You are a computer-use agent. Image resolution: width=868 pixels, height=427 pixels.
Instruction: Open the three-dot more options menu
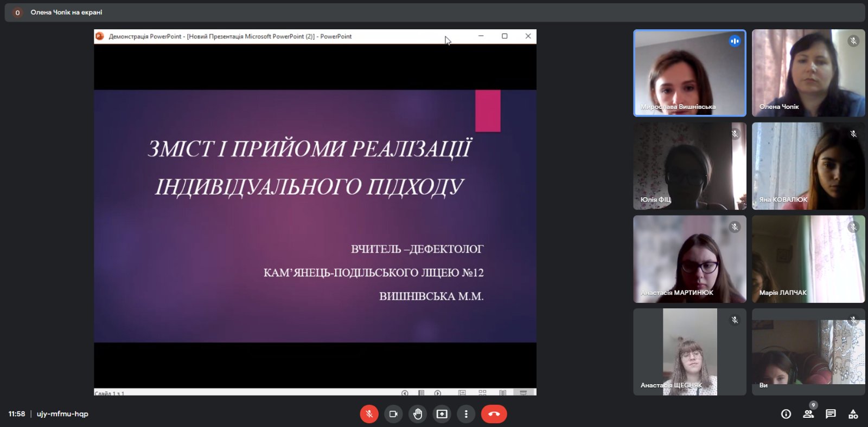tap(466, 414)
